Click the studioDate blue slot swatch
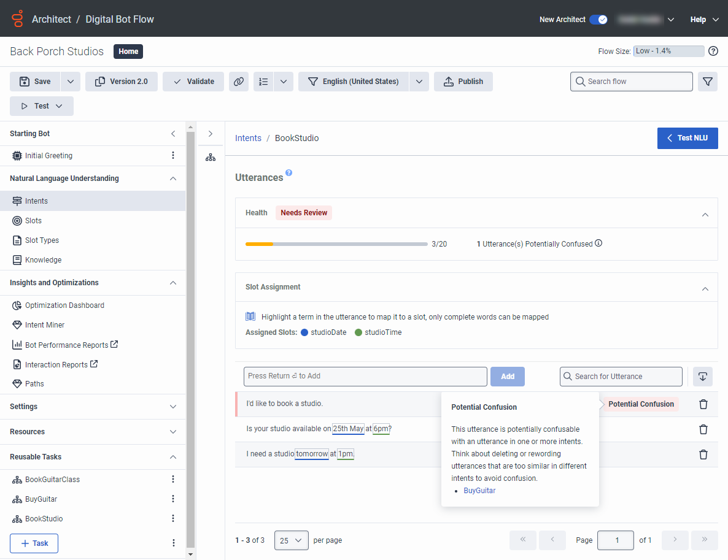This screenshot has height=560, width=728. pos(304,332)
